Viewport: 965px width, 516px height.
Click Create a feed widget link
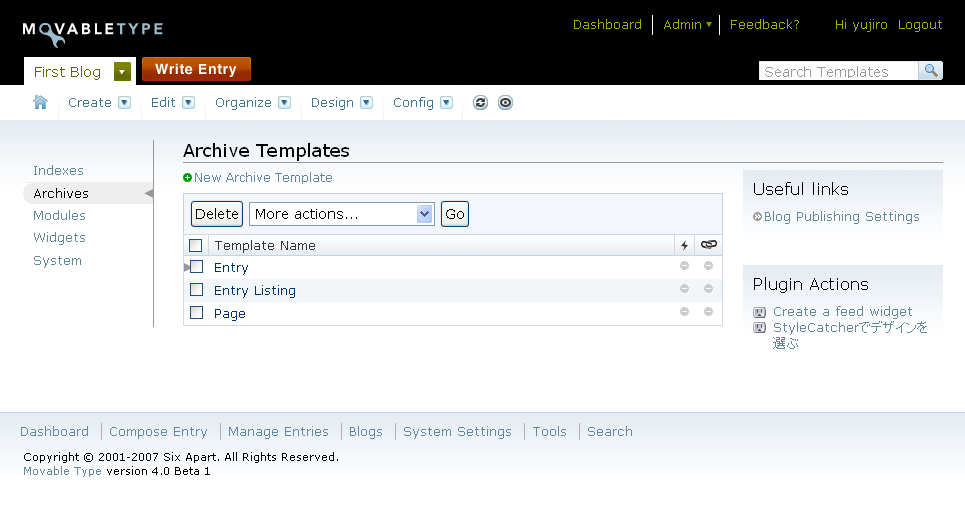point(843,312)
